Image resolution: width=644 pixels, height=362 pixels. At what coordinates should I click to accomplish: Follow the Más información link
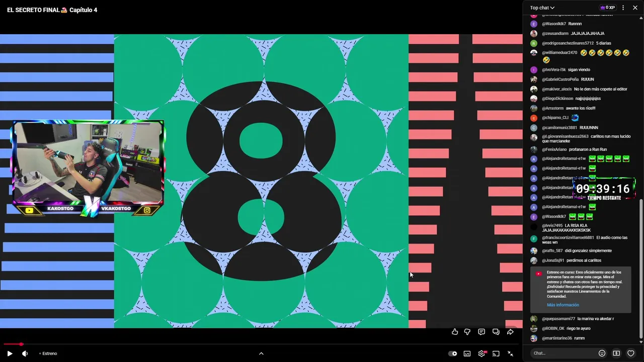click(563, 305)
